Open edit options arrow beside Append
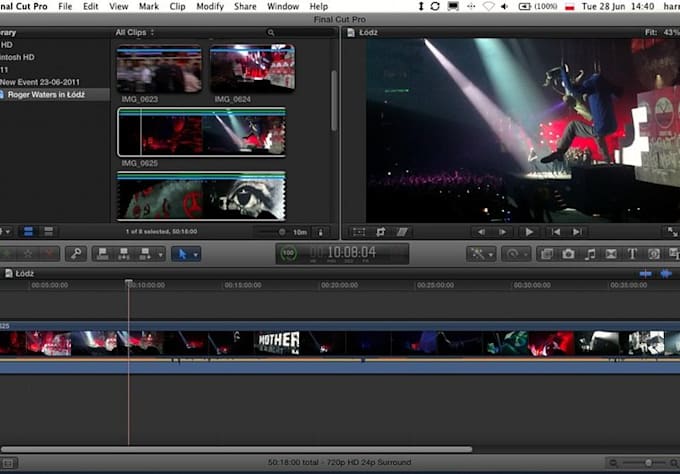680x474 pixels. click(x=160, y=254)
